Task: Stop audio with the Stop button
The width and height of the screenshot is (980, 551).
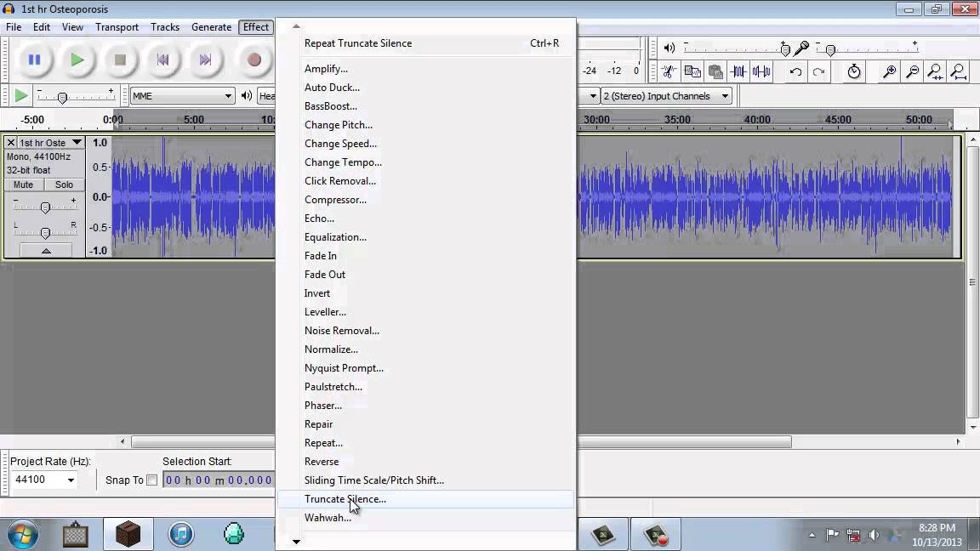Action: tap(120, 60)
